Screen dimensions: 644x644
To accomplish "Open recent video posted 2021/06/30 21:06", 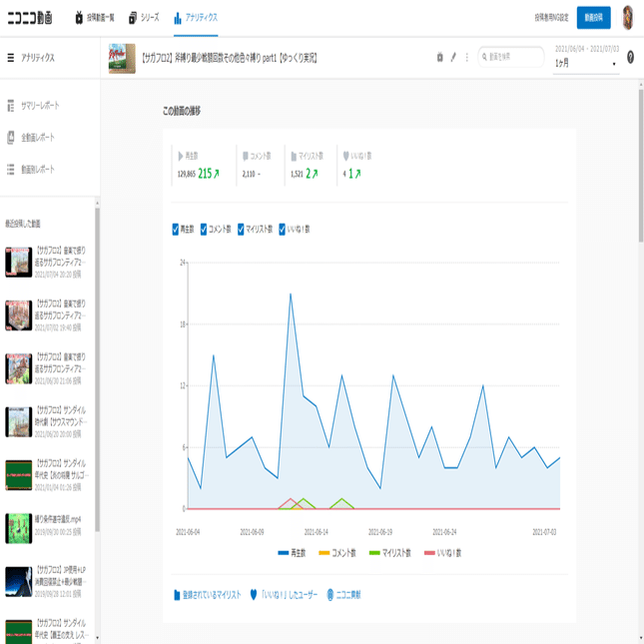I will [46, 368].
